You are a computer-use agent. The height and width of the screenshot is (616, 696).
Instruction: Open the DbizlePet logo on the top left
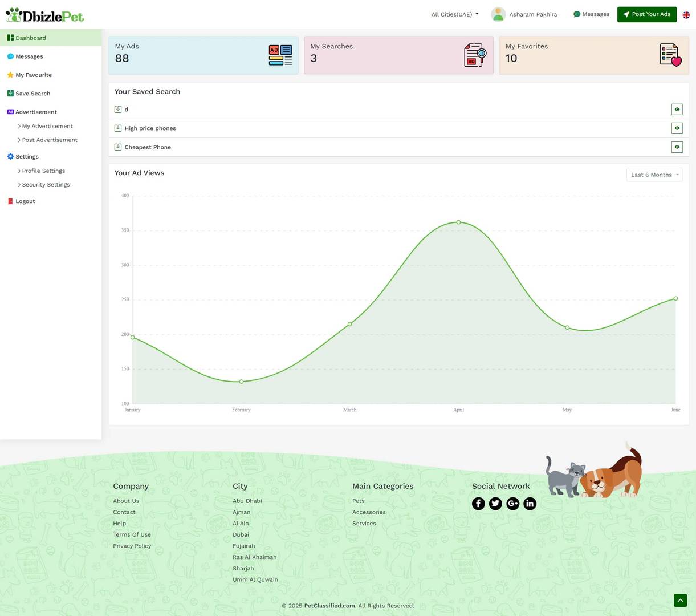[44, 14]
